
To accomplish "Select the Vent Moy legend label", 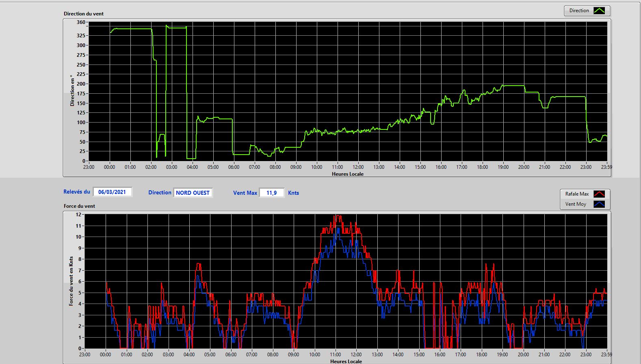I will pyautogui.click(x=576, y=204).
